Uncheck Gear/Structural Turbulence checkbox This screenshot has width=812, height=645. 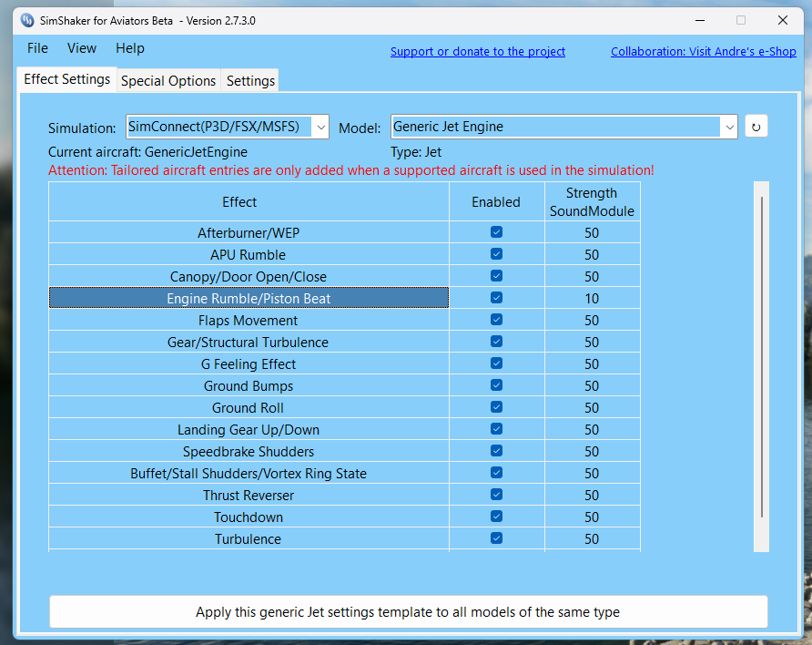(x=496, y=342)
